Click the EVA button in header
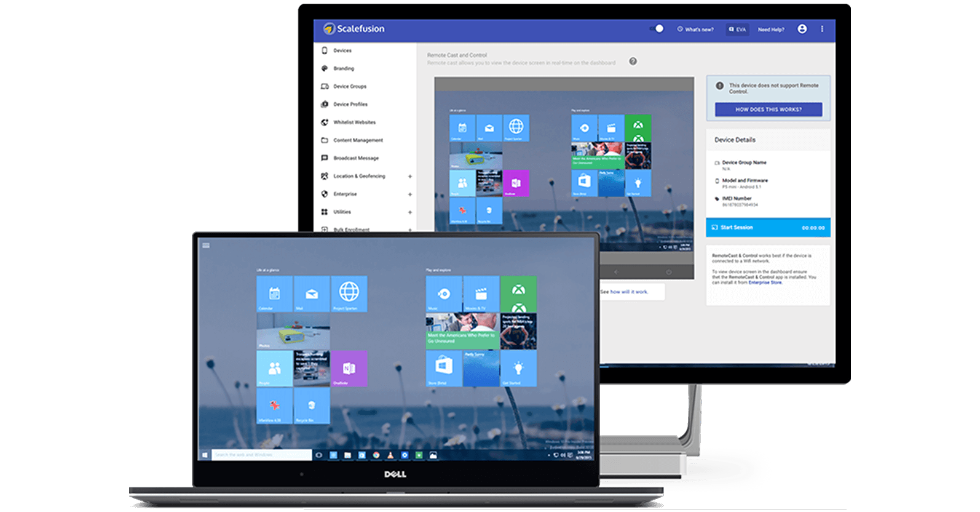 737,29
